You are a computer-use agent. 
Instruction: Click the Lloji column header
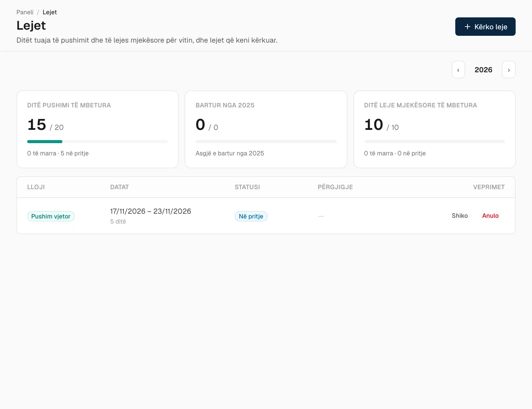click(36, 187)
